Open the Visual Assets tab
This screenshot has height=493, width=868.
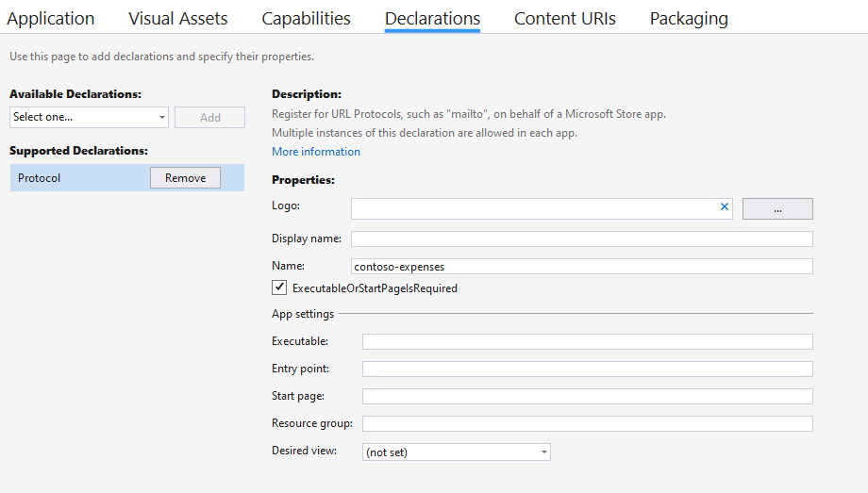click(178, 19)
